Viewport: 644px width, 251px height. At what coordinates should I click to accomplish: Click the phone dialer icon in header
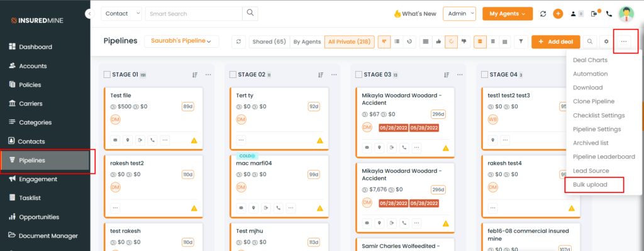click(609, 14)
